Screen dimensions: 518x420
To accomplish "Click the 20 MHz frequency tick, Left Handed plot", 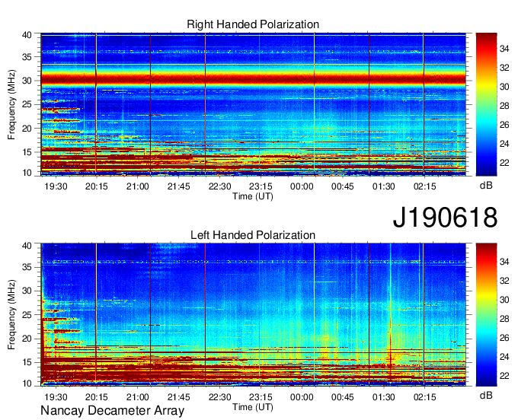I will point(27,339).
